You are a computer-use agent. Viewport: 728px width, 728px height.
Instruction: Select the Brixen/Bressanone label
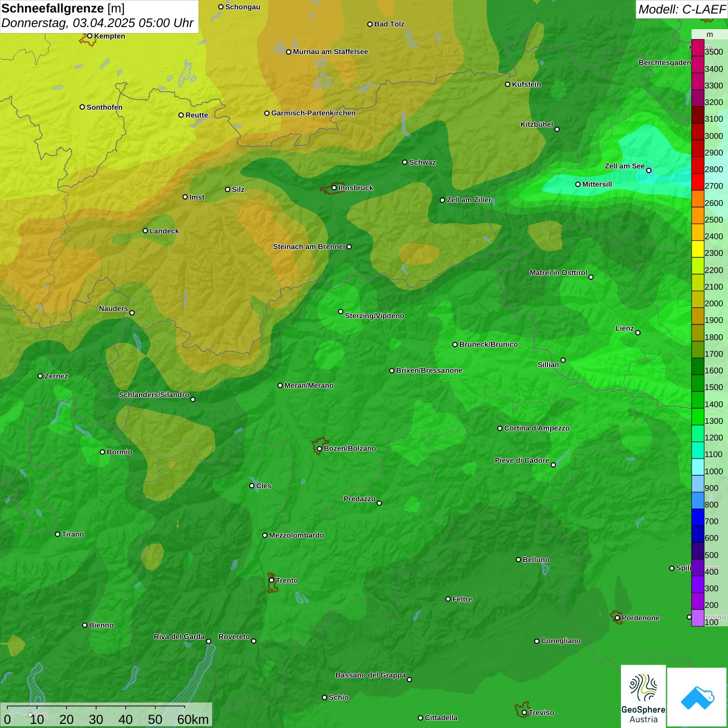point(430,370)
